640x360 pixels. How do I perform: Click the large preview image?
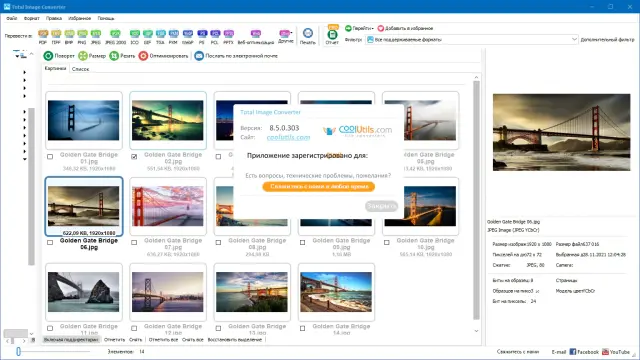[x=561, y=132]
